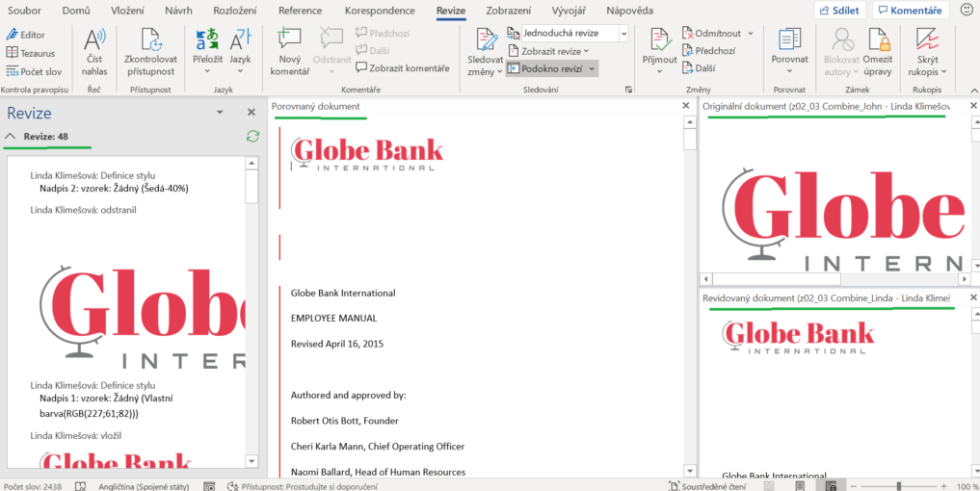
Task: Open the Sledování group dialog launcher
Action: click(628, 90)
